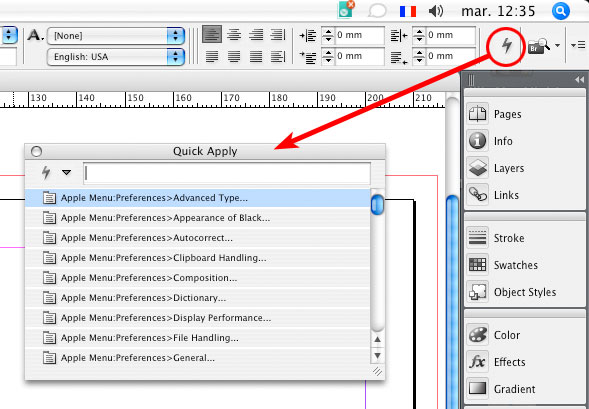Click the speech bubble icon in the menu bar
589x409 pixels.
tap(377, 11)
